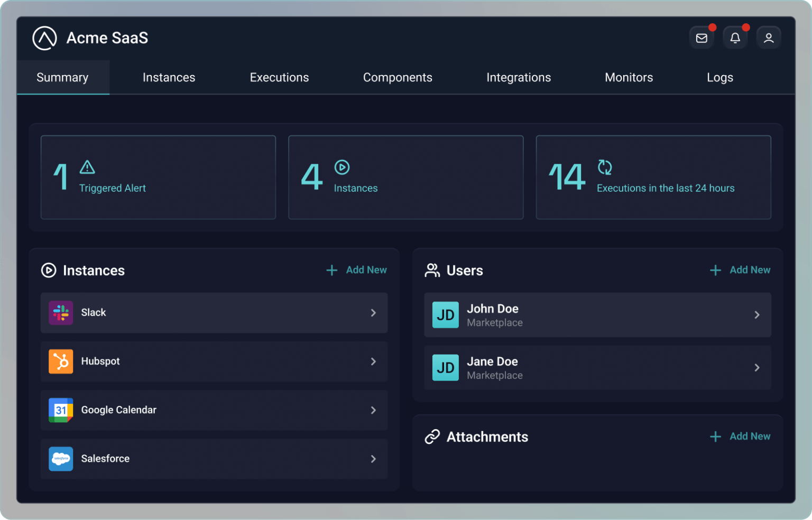Click Jane Doe's JD avatar
Viewport: 812px width, 520px height.
pos(446,368)
